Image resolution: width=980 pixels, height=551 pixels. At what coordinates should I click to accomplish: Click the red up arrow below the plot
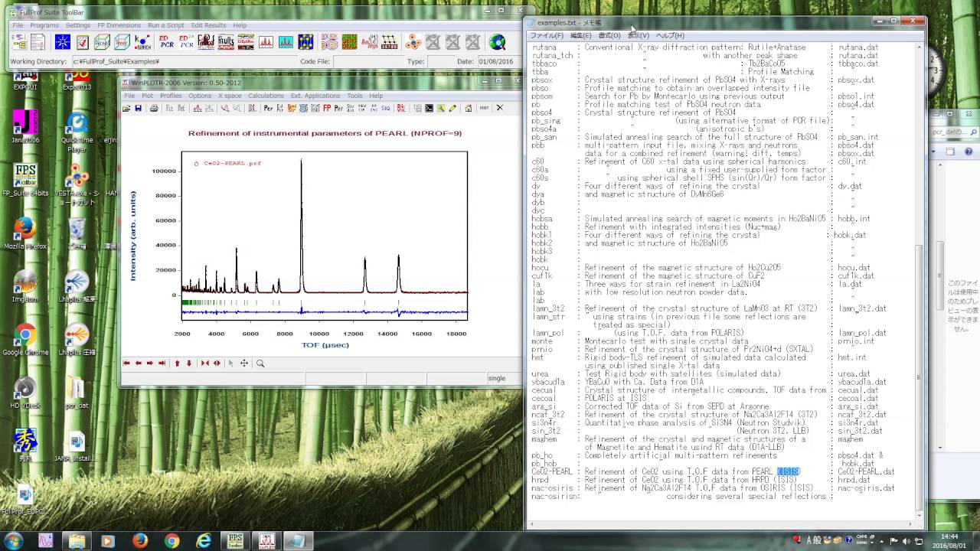[177, 364]
